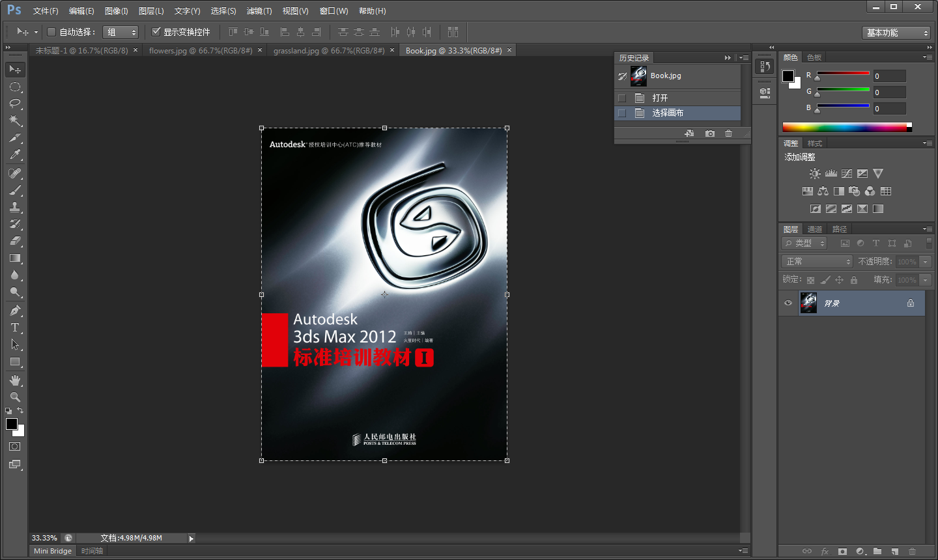Viewport: 938px width, 560px height.
Task: Uncheck the 显示变换控件 checkbox
Action: 156,31
